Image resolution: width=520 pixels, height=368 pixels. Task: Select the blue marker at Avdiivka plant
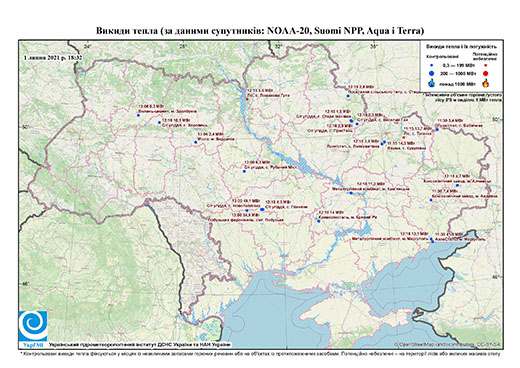431,200
